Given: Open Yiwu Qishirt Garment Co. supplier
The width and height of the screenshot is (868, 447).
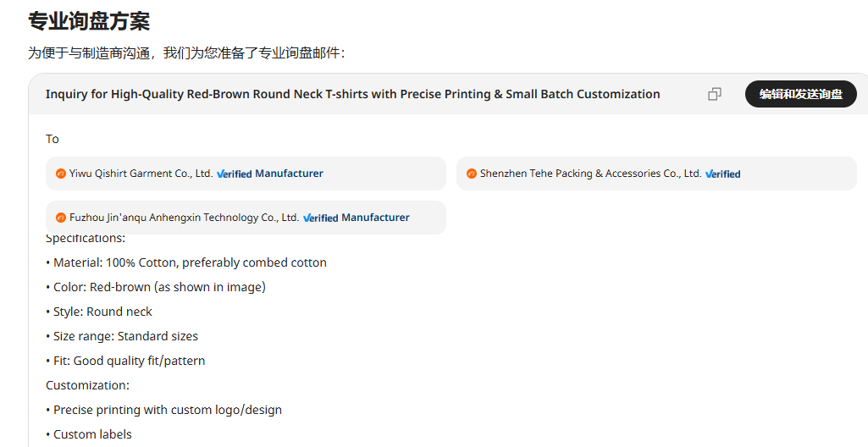Looking at the screenshot, I should point(141,174).
